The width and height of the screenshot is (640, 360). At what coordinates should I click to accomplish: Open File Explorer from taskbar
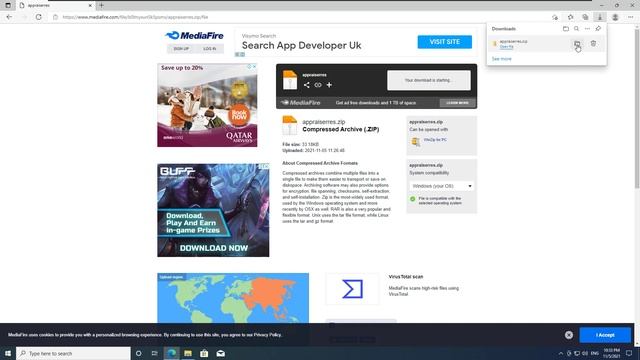pos(188,353)
